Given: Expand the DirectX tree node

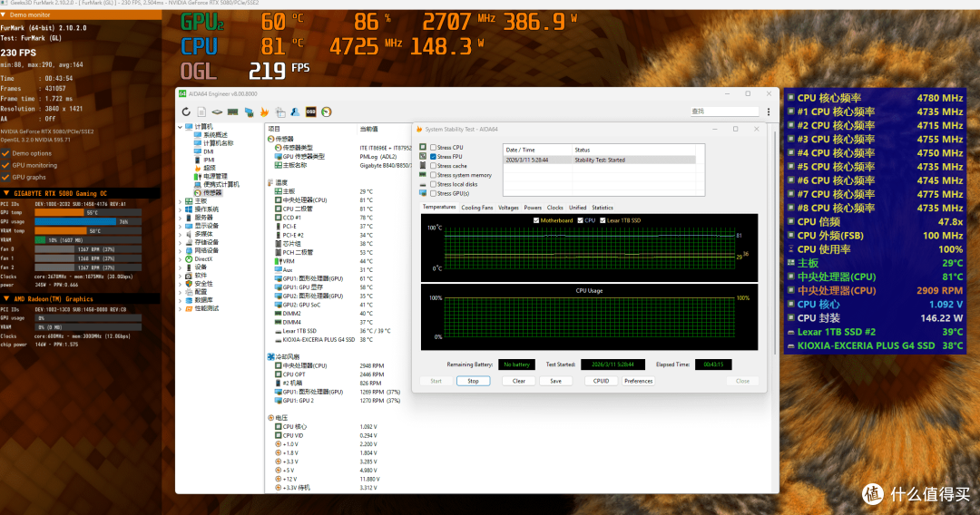Looking at the screenshot, I should click(181, 259).
